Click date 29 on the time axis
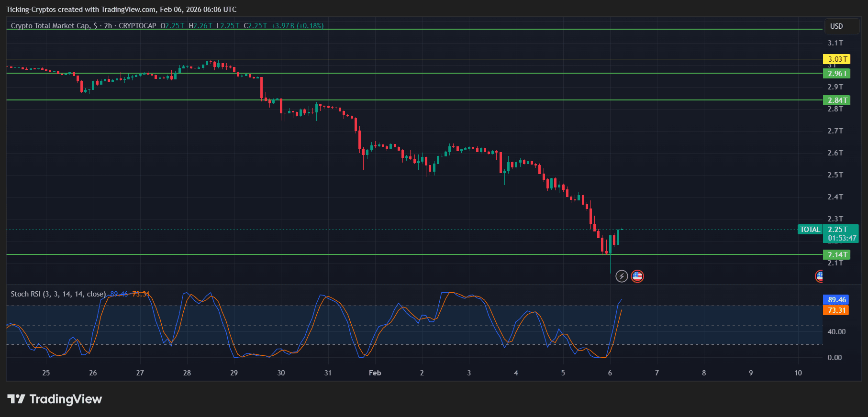The image size is (868, 417). pos(234,373)
